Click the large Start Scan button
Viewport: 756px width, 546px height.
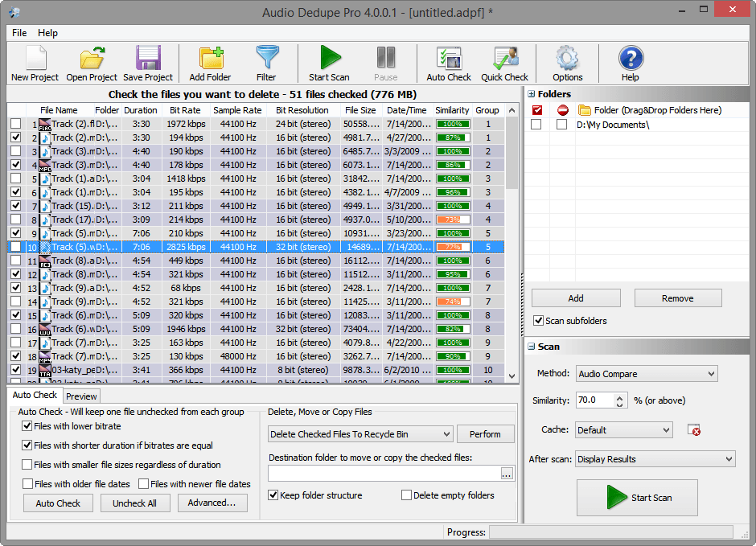(x=637, y=497)
